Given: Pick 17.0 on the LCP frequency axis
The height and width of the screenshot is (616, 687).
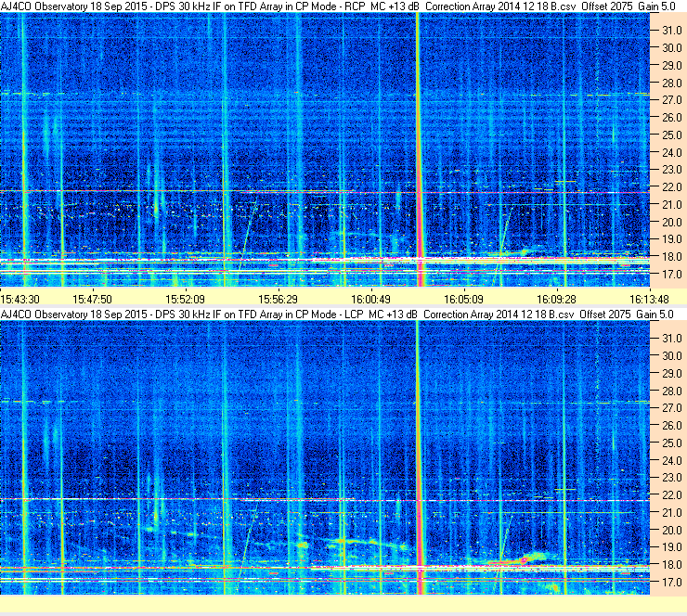Looking at the screenshot, I should click(x=671, y=583).
